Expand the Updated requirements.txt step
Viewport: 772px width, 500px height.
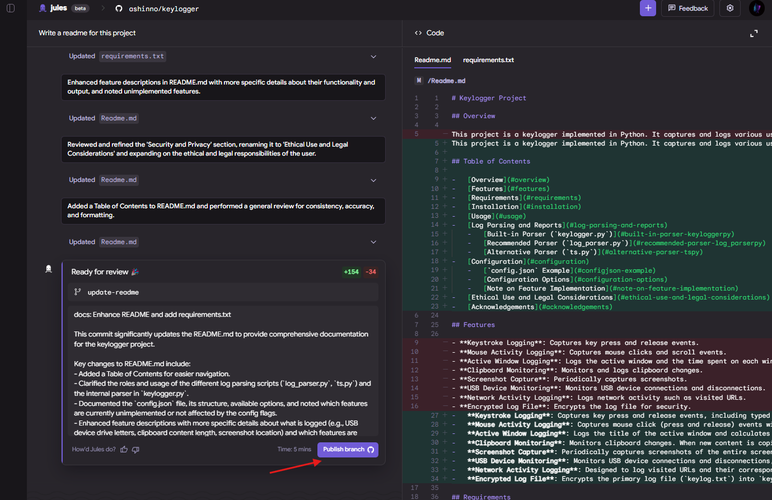tap(373, 57)
